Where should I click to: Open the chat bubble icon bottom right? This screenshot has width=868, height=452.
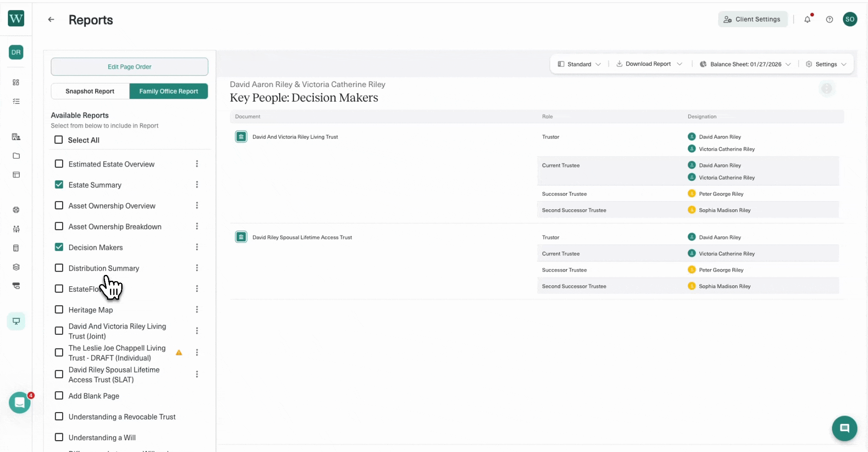(844, 428)
